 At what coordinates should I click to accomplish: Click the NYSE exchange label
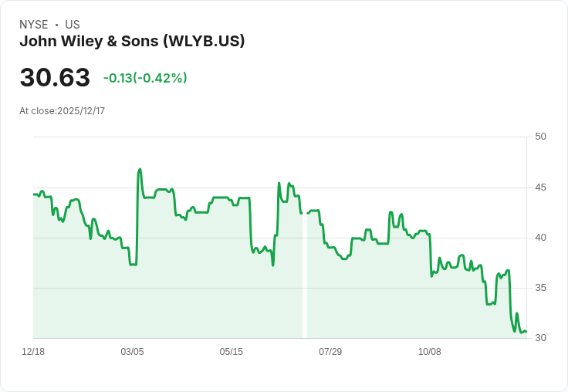33,25
